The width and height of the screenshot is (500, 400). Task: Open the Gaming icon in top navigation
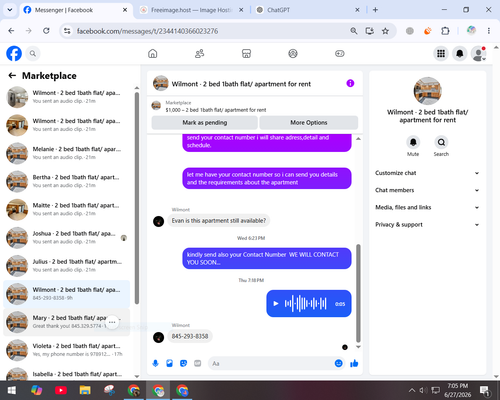point(340,53)
